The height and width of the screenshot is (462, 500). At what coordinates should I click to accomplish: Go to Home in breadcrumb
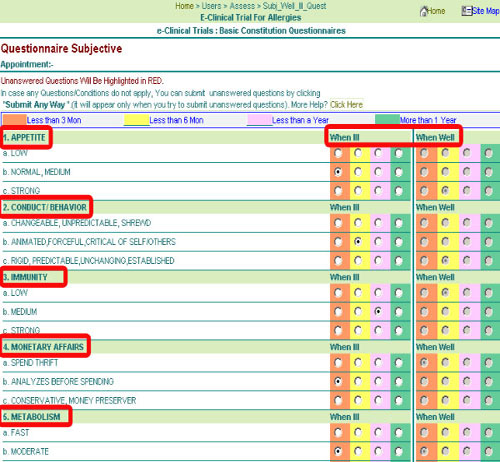coord(184,6)
